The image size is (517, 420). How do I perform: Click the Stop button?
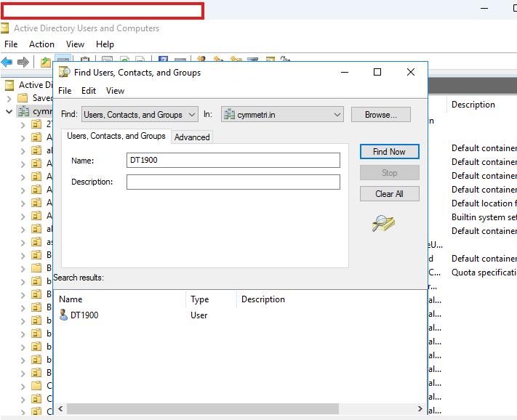pyautogui.click(x=390, y=173)
